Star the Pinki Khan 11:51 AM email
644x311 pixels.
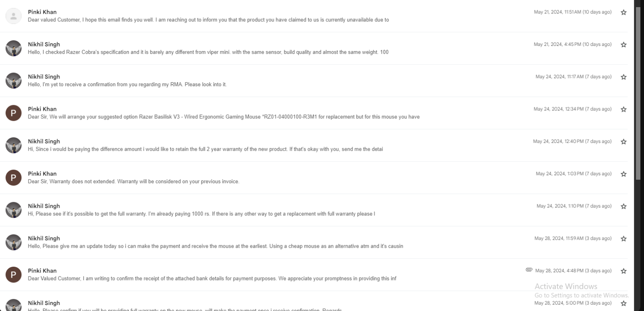[623, 12]
